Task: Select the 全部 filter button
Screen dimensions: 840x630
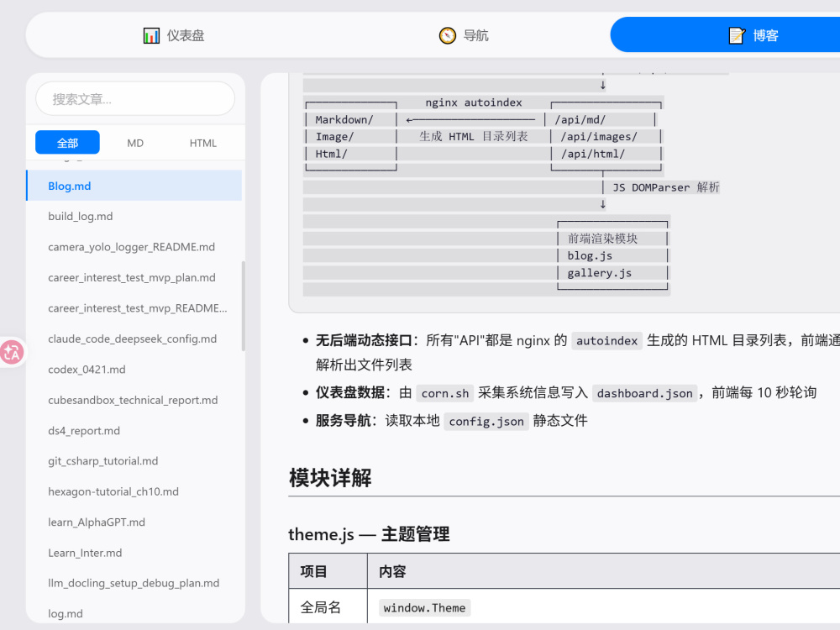Action: 67,143
